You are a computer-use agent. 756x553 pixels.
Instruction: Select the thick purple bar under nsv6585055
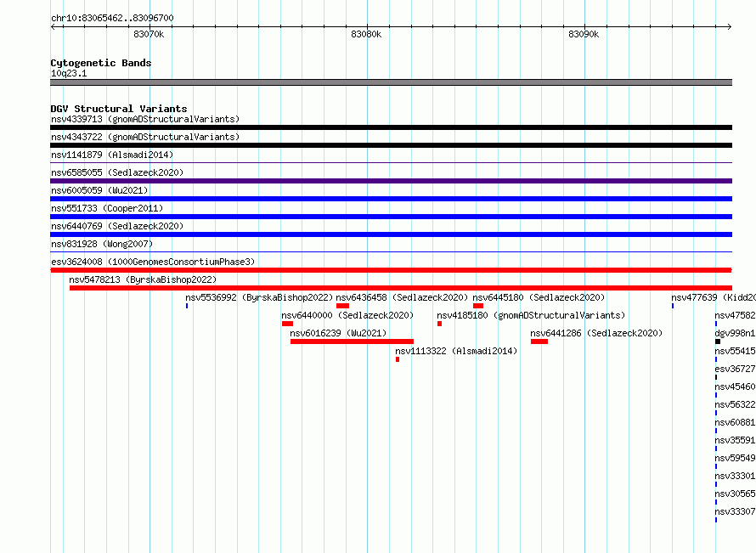(x=391, y=181)
